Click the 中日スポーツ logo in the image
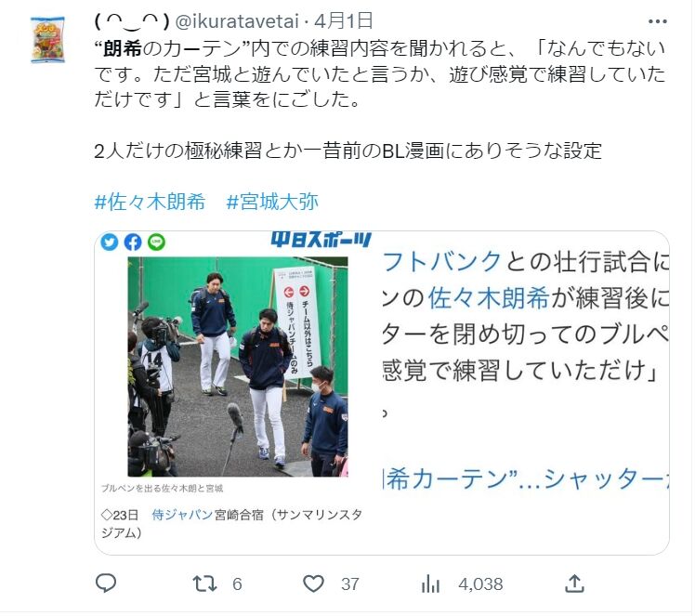This screenshot has width=695, height=616. 321,240
